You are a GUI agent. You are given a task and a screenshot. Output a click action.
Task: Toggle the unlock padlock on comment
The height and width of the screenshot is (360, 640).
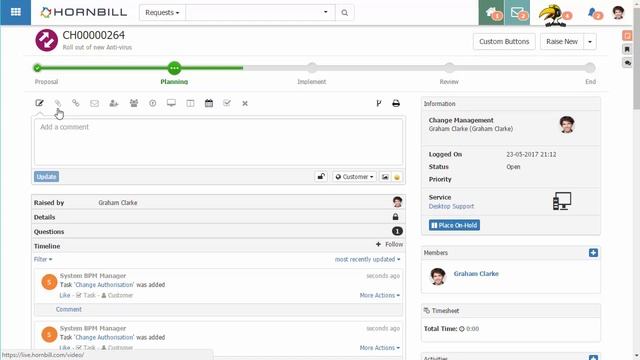321,176
